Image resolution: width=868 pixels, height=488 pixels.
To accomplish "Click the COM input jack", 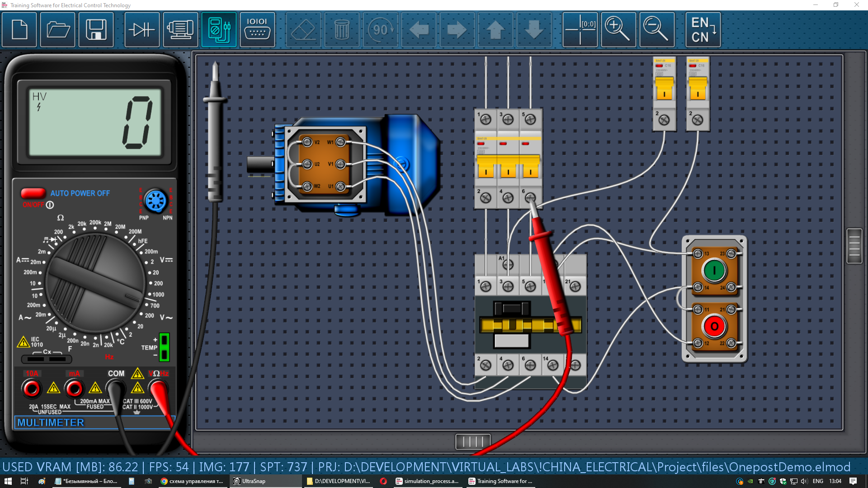I will [x=116, y=388].
